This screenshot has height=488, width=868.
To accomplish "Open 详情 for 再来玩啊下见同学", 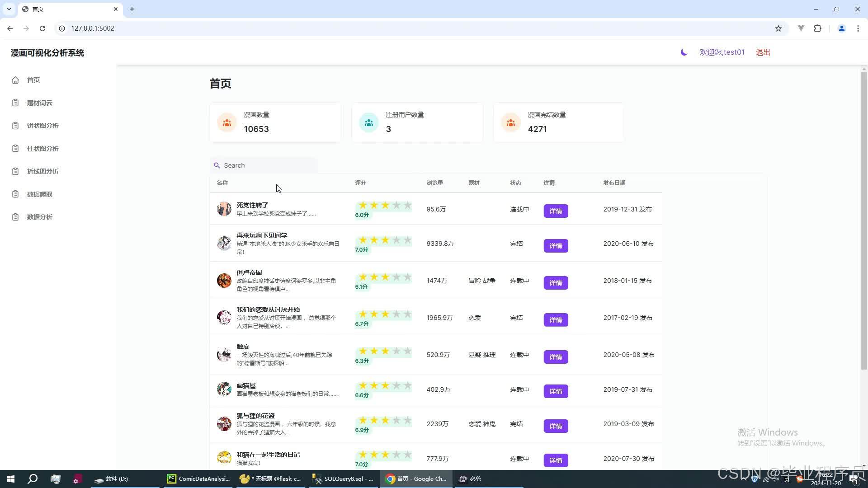I will click(x=556, y=246).
